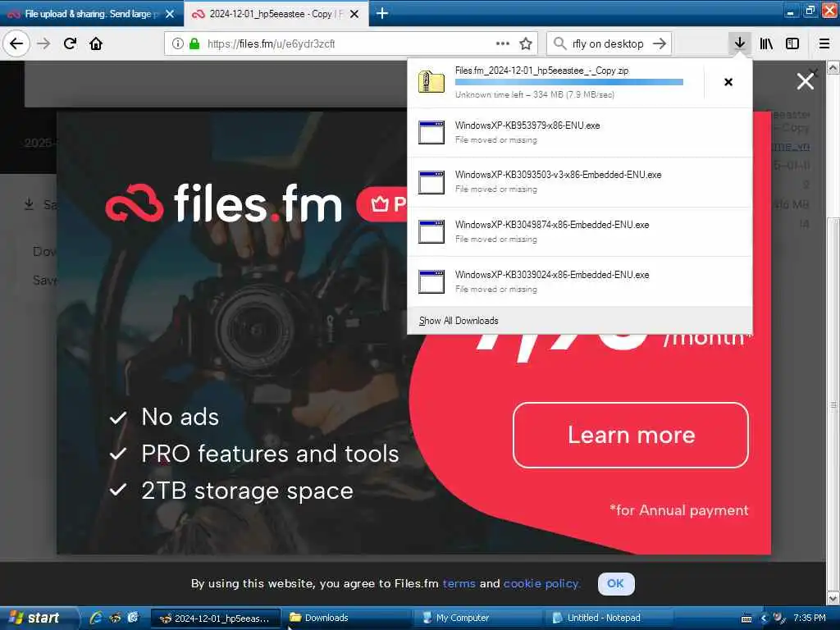
Task: Click the system clock showing 7:35 PM
Action: point(809,618)
